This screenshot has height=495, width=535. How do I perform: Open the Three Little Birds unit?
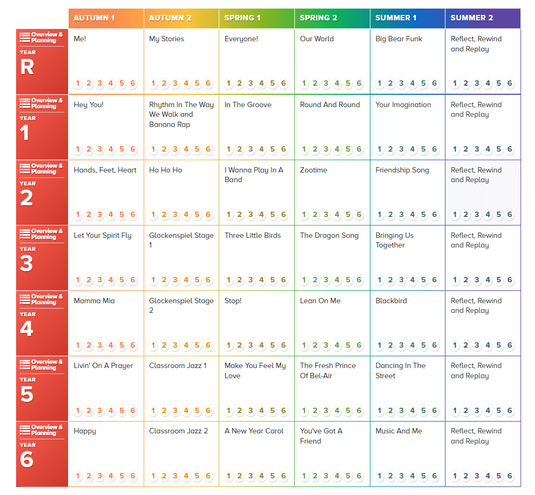(252, 235)
